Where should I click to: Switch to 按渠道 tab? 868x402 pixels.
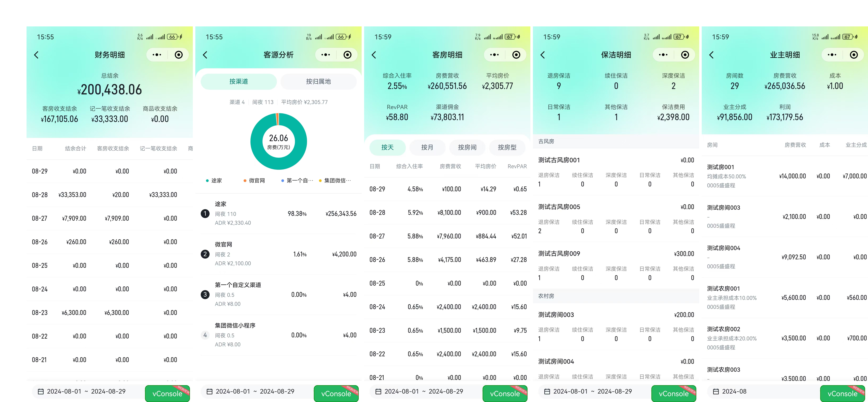(239, 82)
